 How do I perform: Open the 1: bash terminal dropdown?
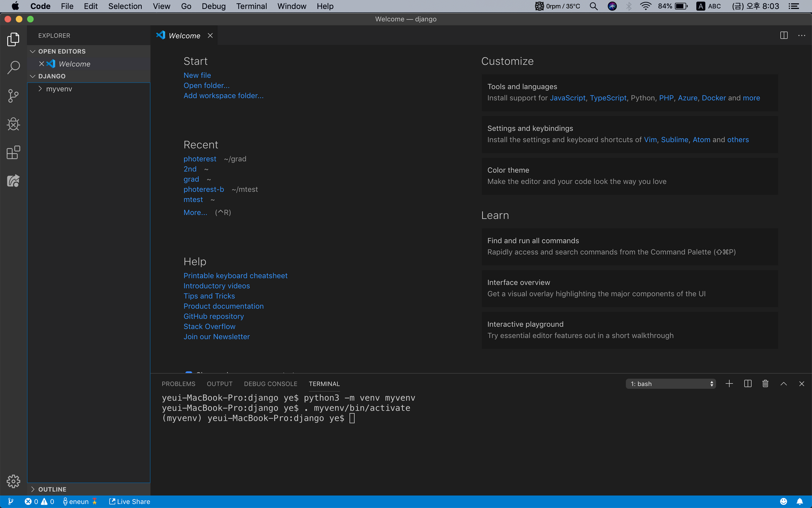tap(671, 384)
